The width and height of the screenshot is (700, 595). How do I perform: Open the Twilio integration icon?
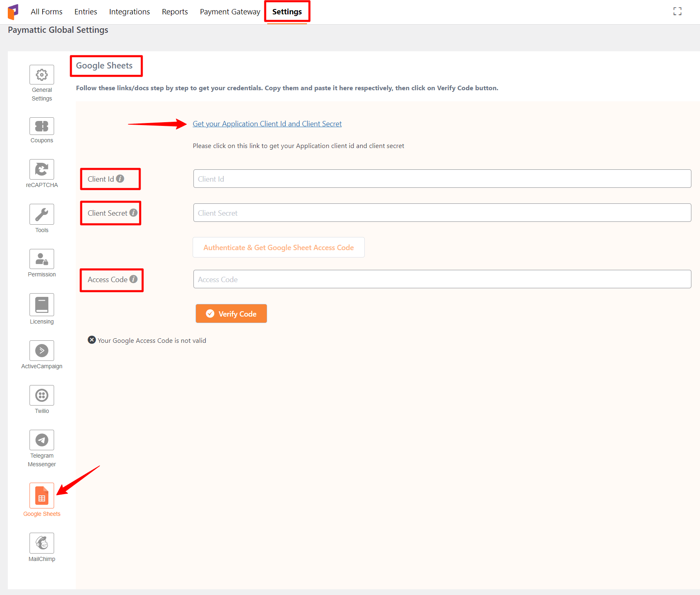point(42,395)
